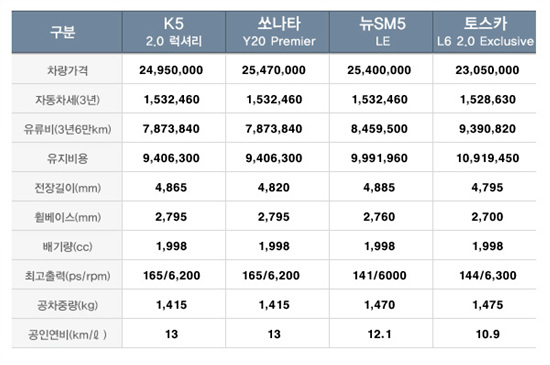The width and height of the screenshot is (550, 365).
Task: Select the 배기량(cc) row label
Action: tap(67, 247)
